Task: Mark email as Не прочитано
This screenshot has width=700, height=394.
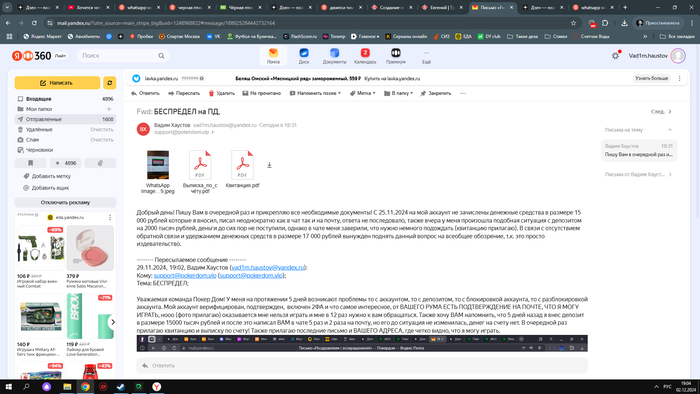Action: click(x=262, y=93)
